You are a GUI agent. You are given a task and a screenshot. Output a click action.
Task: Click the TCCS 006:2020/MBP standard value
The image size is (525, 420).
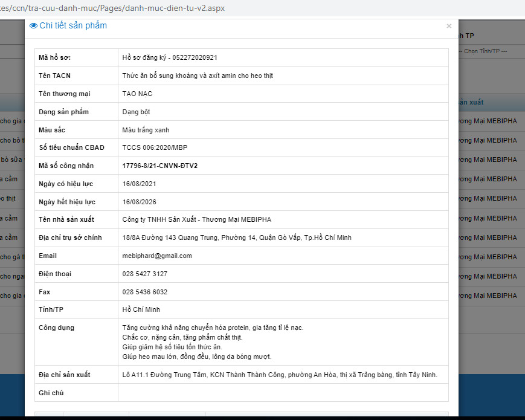point(155,147)
